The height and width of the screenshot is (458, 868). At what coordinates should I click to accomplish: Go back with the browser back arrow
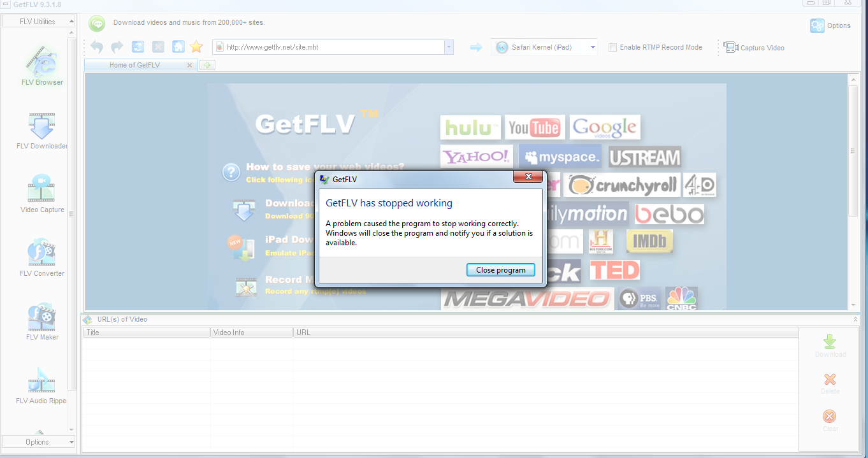[97, 47]
